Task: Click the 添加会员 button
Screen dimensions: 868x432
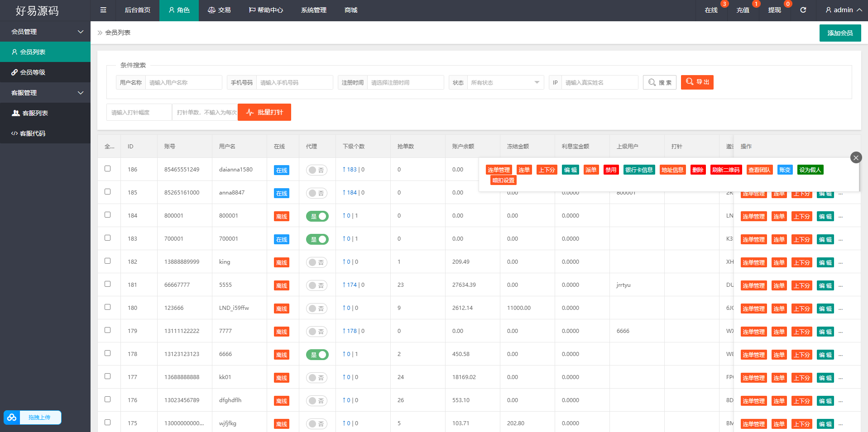Action: tap(840, 33)
